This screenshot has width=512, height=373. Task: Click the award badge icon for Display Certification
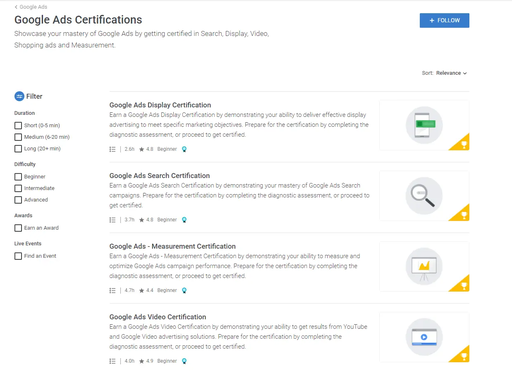[x=184, y=149]
